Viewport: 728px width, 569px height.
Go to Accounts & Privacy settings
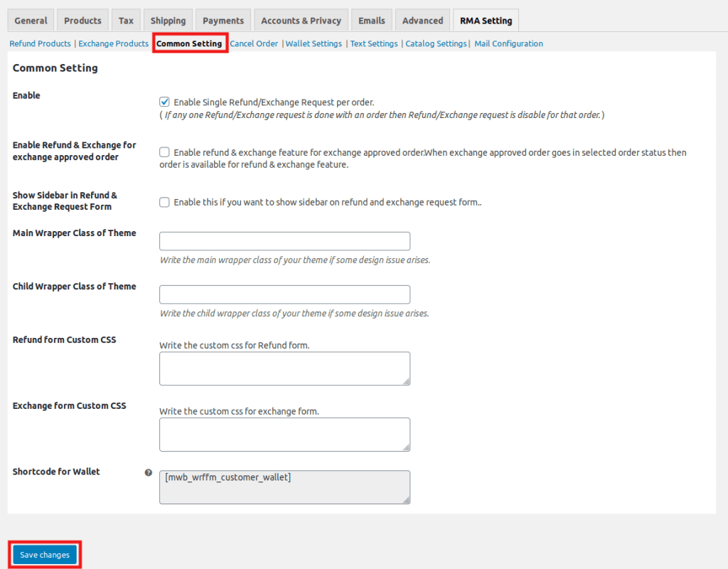coord(301,20)
